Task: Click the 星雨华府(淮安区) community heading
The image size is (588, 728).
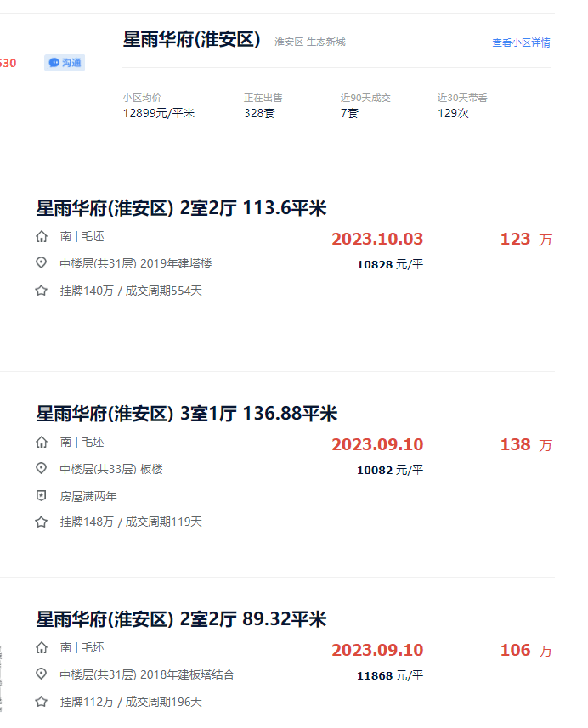Action: click(191, 39)
